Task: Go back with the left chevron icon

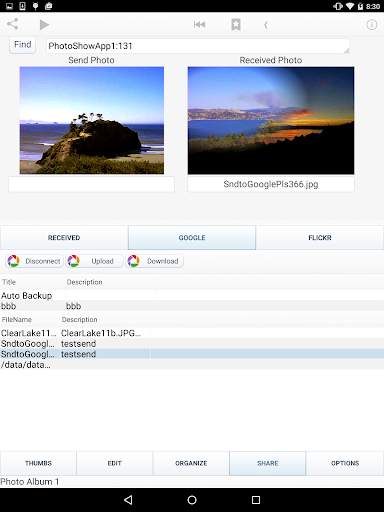Action: pyautogui.click(x=266, y=25)
